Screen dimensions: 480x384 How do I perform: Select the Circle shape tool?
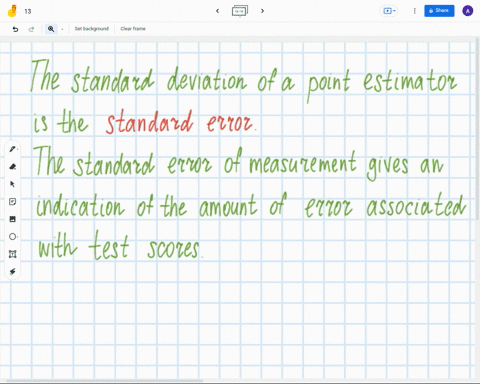13,236
